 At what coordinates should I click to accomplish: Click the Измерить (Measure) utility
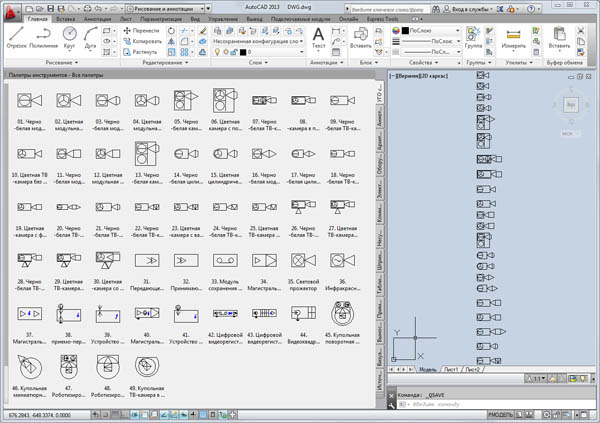pos(515,37)
